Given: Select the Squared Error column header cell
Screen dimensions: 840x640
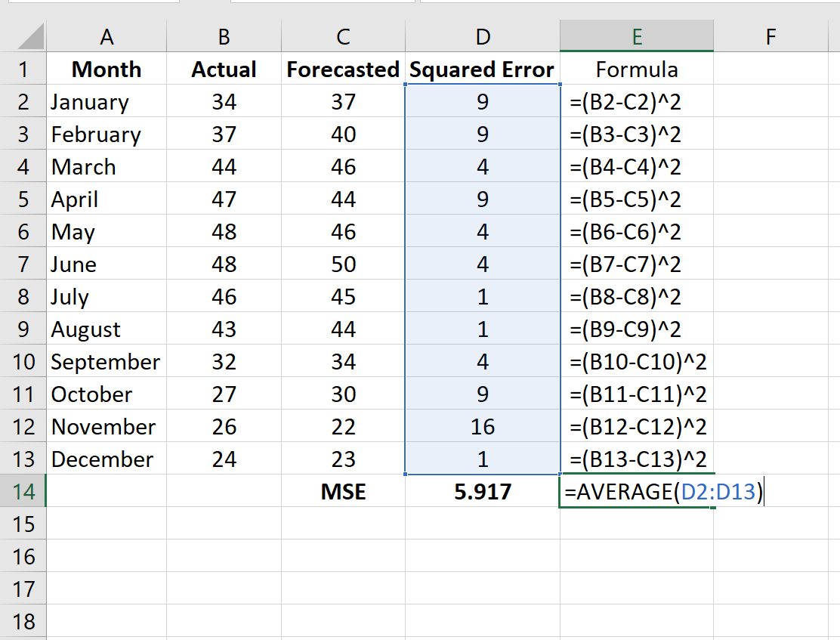Looking at the screenshot, I should tap(481, 70).
